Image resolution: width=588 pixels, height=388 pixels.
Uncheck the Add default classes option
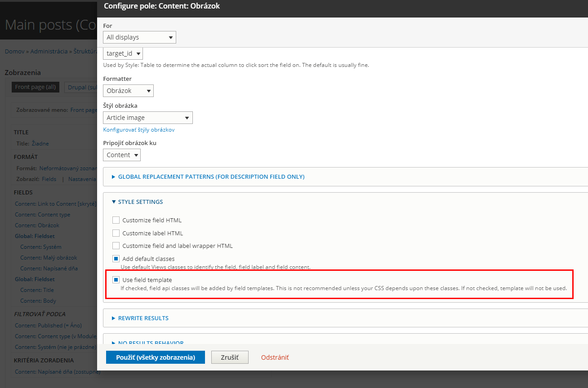click(x=116, y=258)
